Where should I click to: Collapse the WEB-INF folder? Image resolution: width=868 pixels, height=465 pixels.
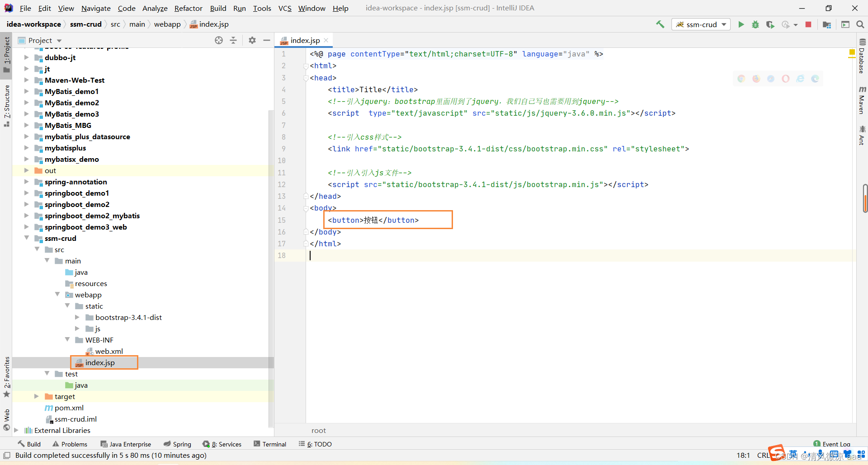[x=67, y=340]
